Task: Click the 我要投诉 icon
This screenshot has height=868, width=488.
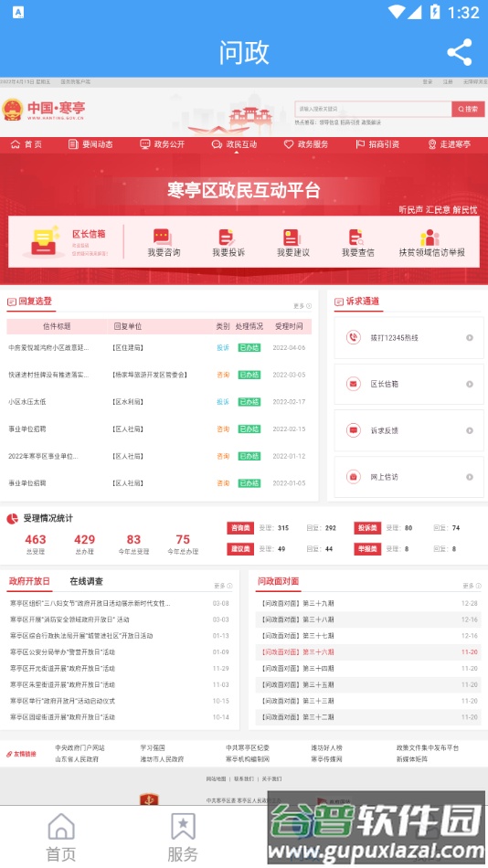Action: coord(228,237)
